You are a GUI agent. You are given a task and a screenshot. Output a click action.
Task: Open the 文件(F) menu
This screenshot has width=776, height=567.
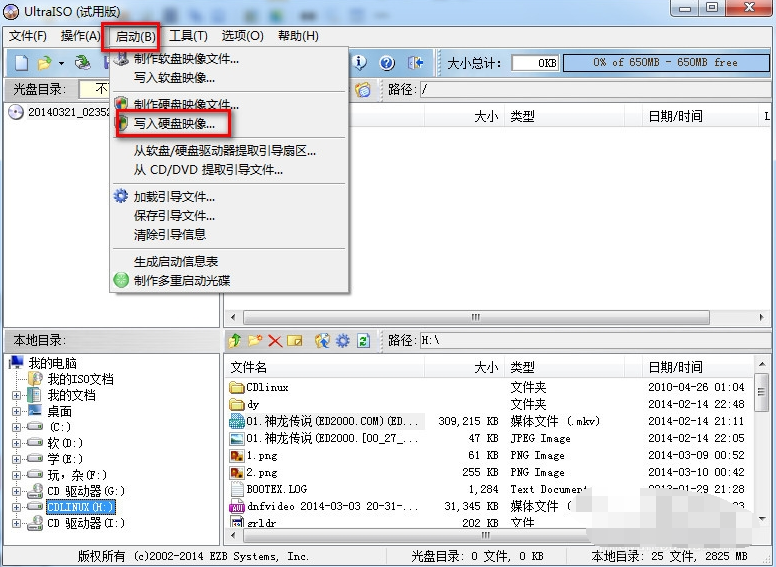(28, 36)
